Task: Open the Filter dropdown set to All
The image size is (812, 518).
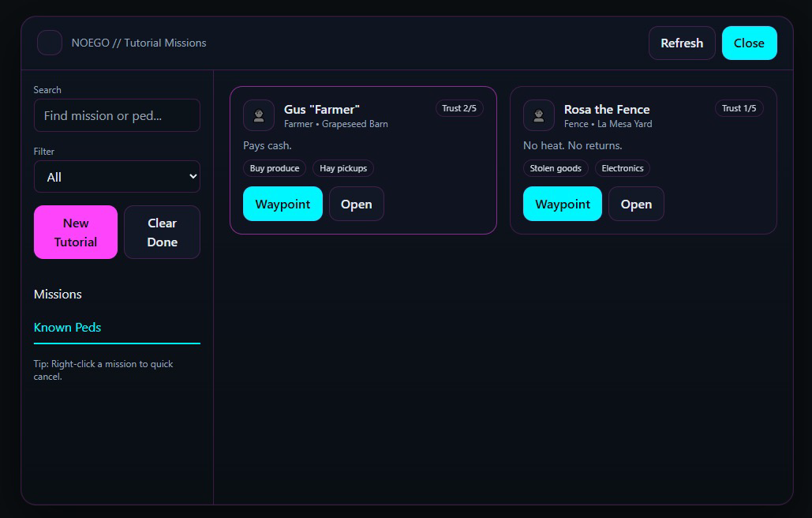Action: point(117,177)
